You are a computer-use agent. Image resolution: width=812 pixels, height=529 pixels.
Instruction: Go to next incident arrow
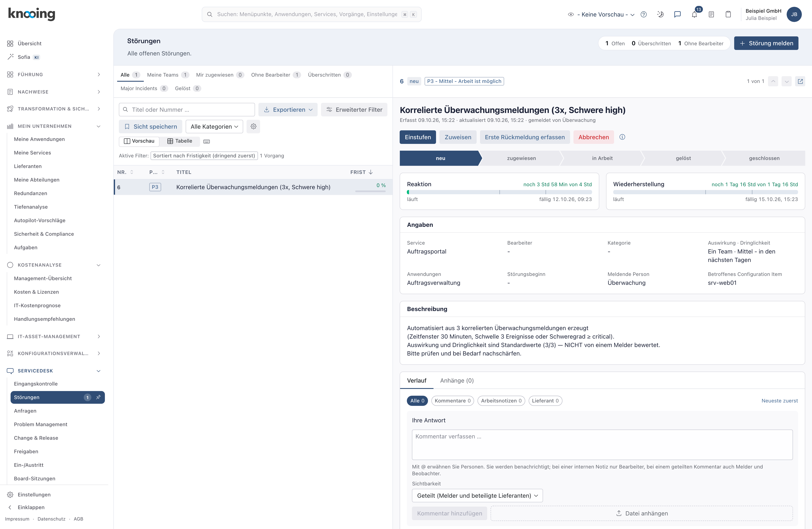(x=786, y=81)
